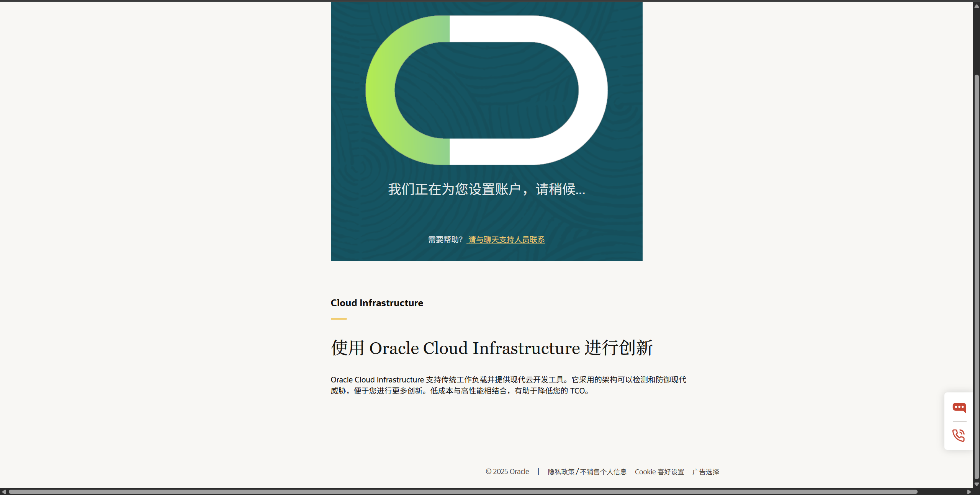The image size is (980, 495).
Task: Click the Oracle loading ring graphic
Action: click(486, 90)
